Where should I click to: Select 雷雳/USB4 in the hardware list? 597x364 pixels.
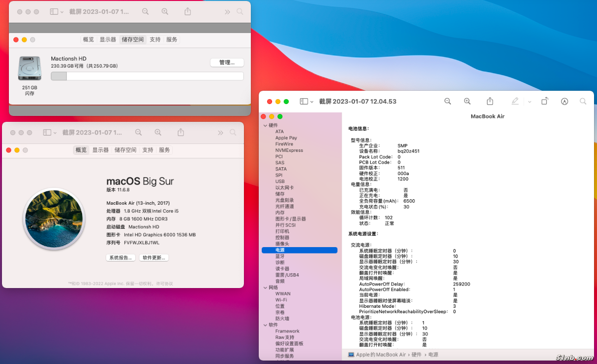click(x=287, y=275)
